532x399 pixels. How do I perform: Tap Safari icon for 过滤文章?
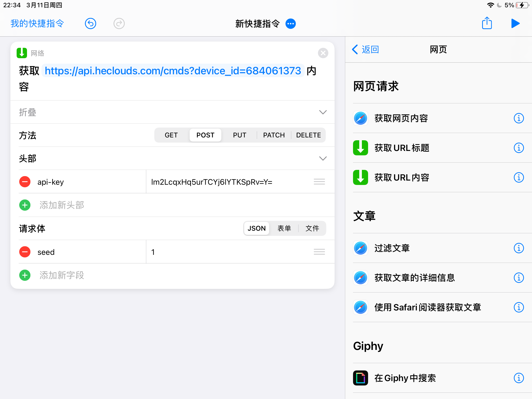pos(361,248)
